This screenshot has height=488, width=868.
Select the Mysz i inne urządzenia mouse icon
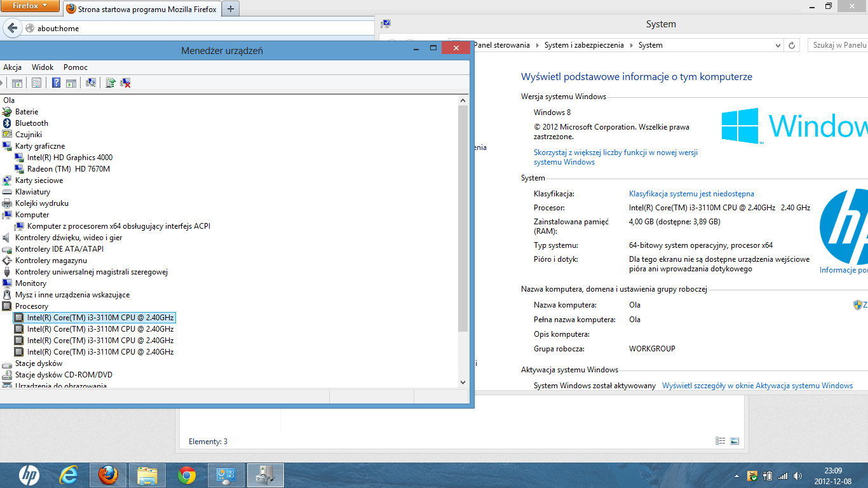click(7, 295)
